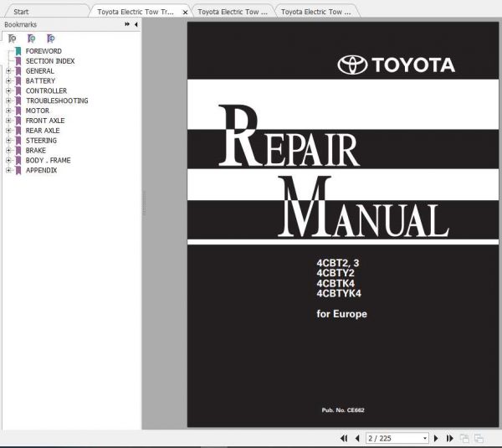Screen dimensions: 502x448
Task: Open the CONTROLLER bookmark
Action: pyautogui.click(x=46, y=90)
